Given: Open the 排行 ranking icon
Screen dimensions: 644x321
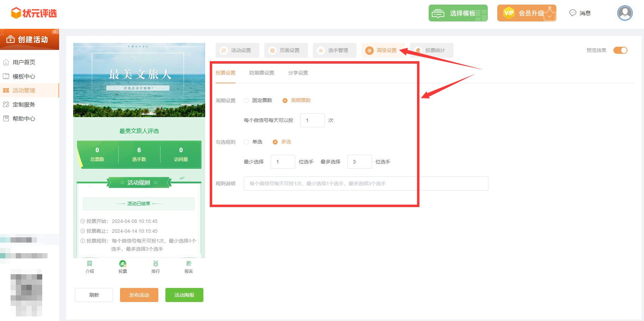Looking at the screenshot, I should pos(156,264).
